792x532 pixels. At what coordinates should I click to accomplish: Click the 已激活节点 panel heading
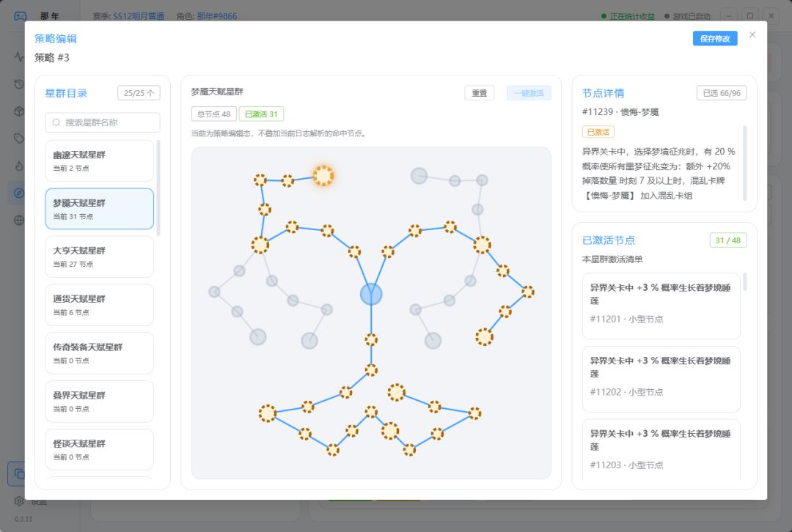[x=608, y=240]
